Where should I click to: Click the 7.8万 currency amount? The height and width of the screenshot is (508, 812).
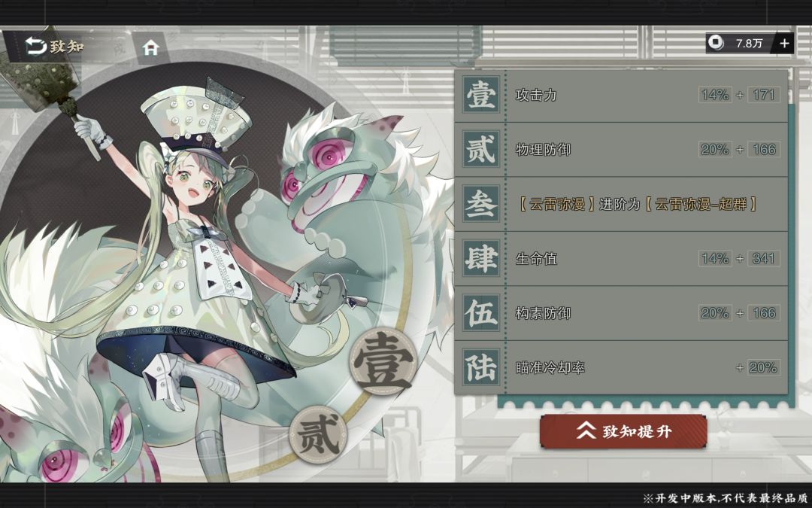750,44
